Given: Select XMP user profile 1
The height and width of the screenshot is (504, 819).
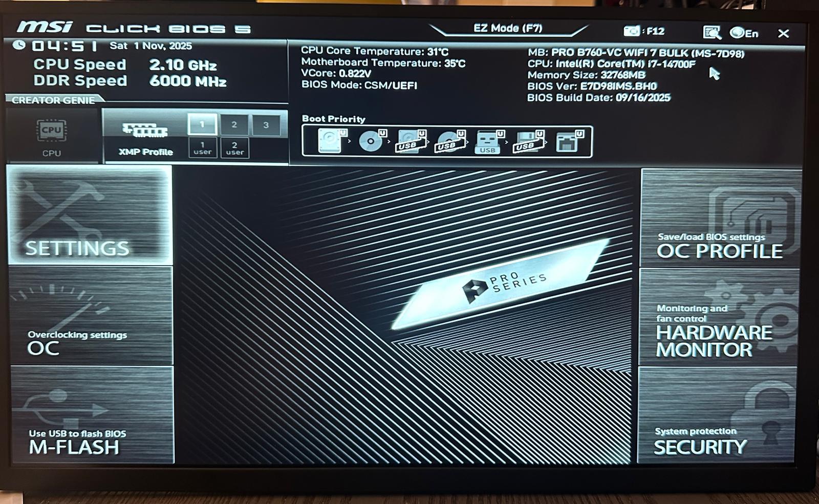Looking at the screenshot, I should pos(202,148).
